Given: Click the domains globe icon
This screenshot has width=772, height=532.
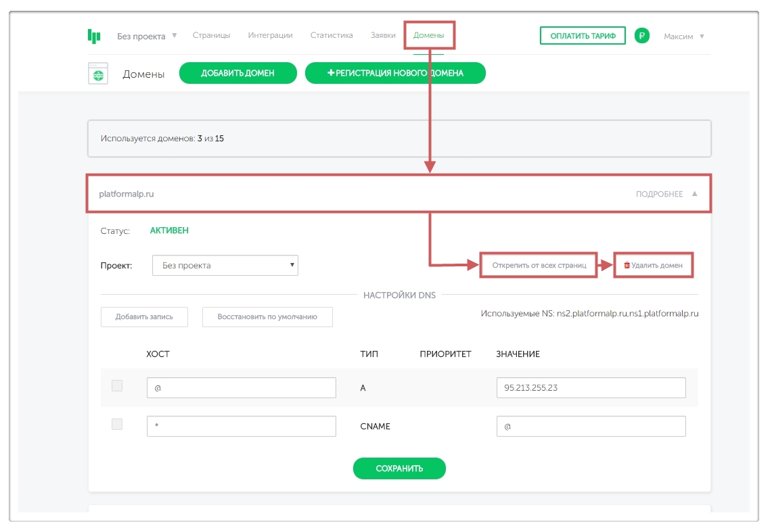Looking at the screenshot, I should click(x=98, y=74).
